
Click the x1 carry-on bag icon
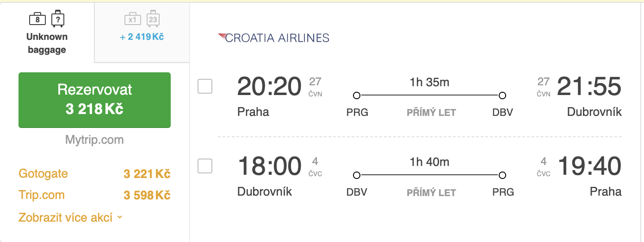pos(132,19)
